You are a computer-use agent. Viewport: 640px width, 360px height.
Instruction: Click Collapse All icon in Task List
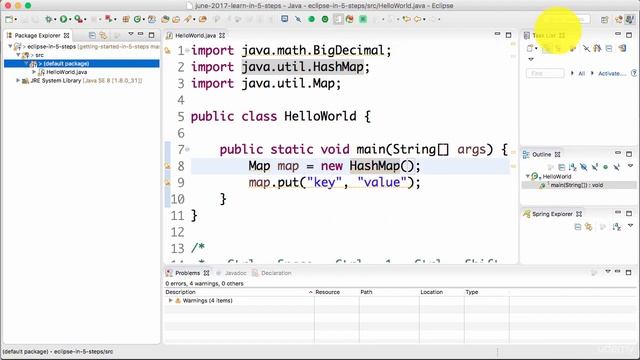coord(609,49)
